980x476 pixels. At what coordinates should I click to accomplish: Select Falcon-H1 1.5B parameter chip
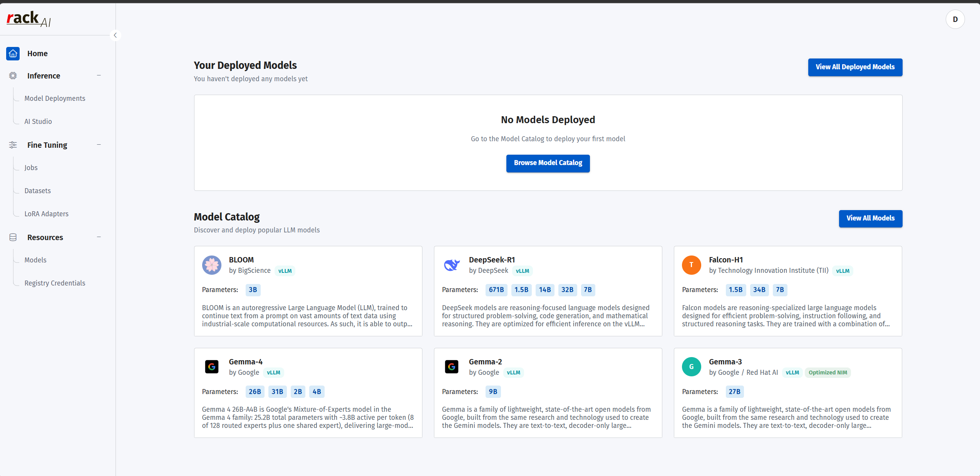tap(735, 290)
